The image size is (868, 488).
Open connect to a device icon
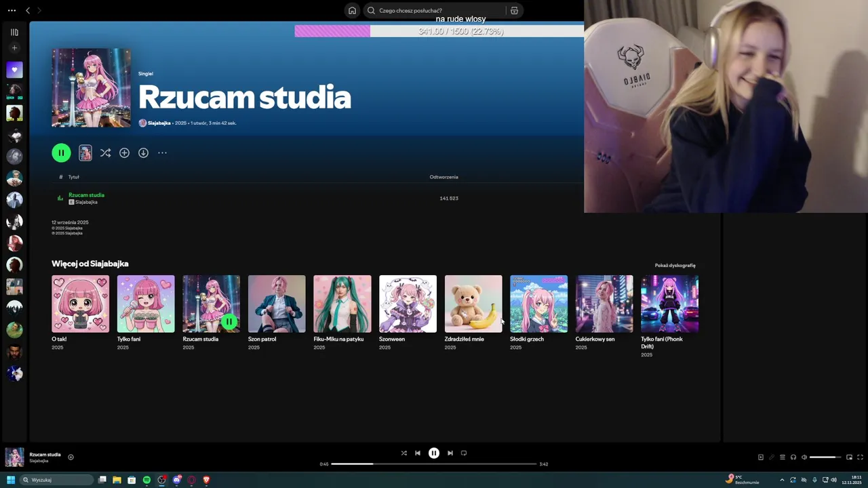(x=793, y=457)
